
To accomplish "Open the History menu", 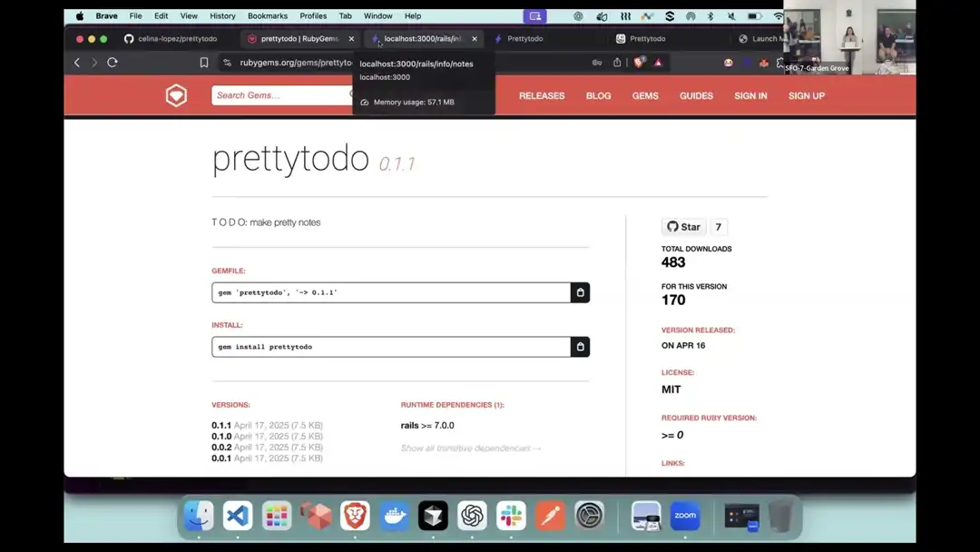I will pos(222,16).
